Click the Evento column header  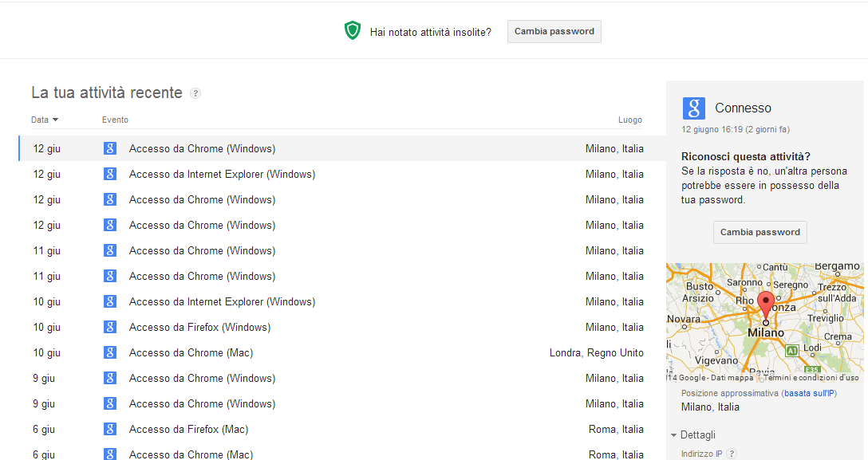click(115, 120)
